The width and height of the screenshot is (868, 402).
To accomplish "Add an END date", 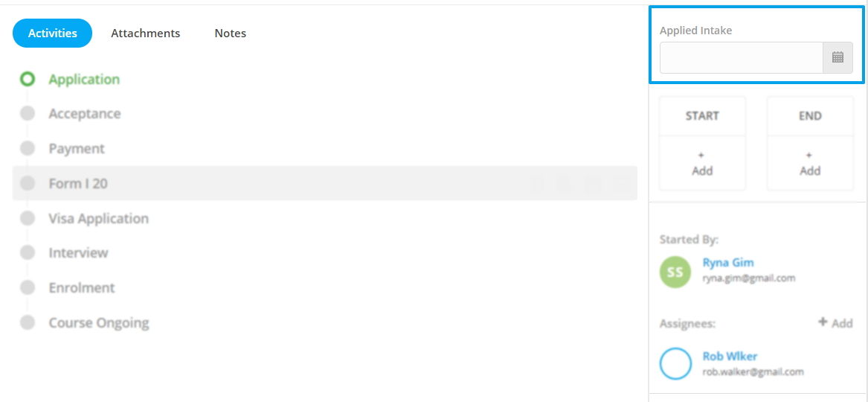I will click(810, 163).
